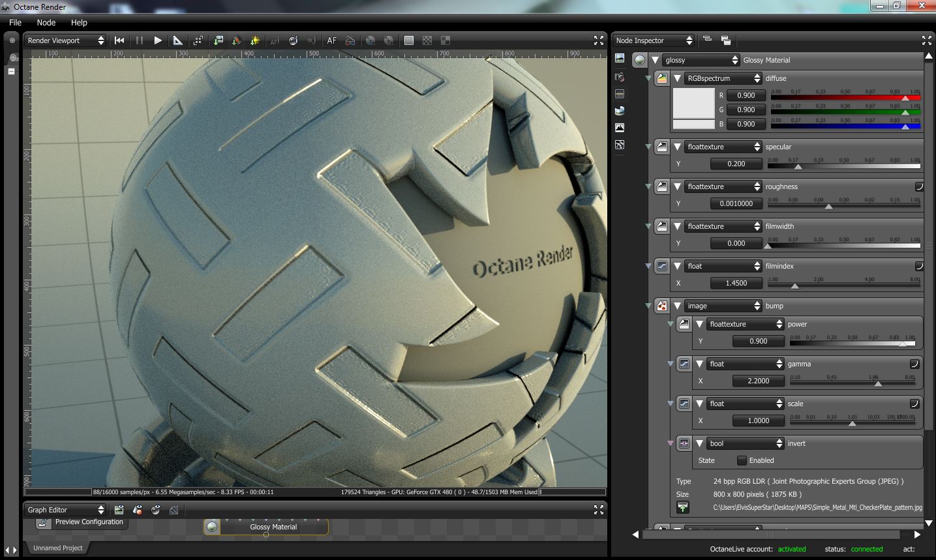Click the small minus button on left strip
936x560 pixels.
11,71
